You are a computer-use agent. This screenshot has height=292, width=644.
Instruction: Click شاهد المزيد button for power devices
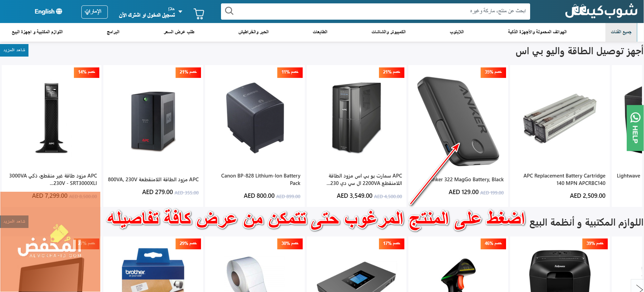click(x=14, y=50)
